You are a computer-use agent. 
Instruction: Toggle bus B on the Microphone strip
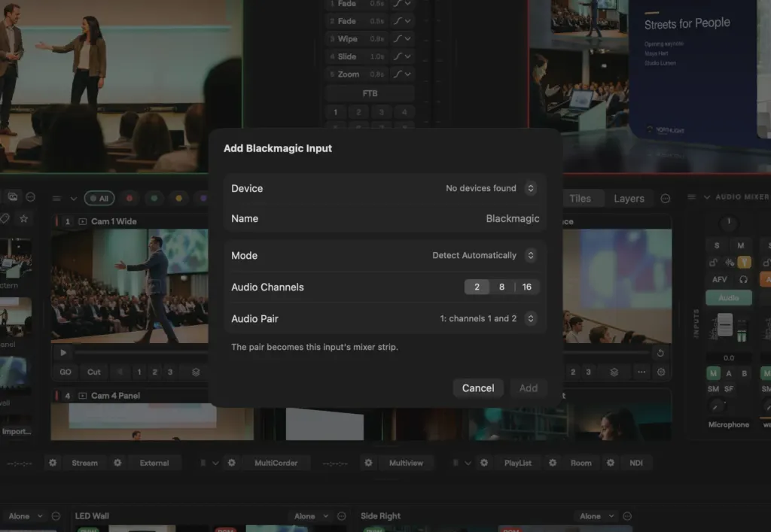pos(745,373)
